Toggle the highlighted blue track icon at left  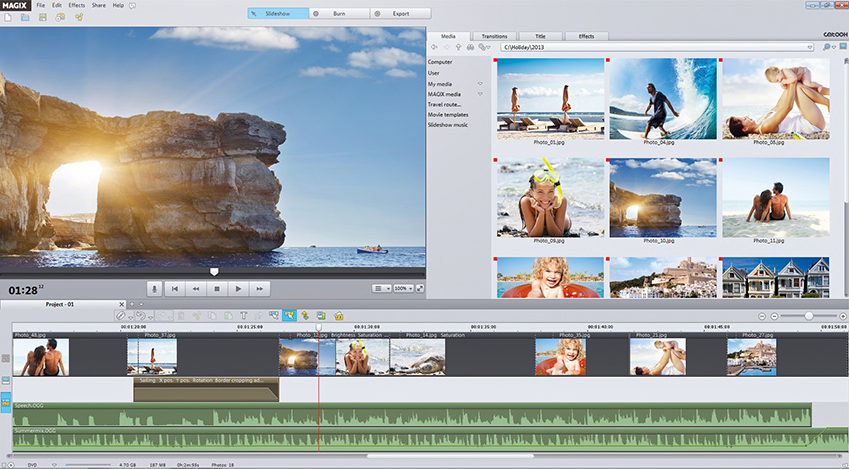pyautogui.click(x=6, y=402)
